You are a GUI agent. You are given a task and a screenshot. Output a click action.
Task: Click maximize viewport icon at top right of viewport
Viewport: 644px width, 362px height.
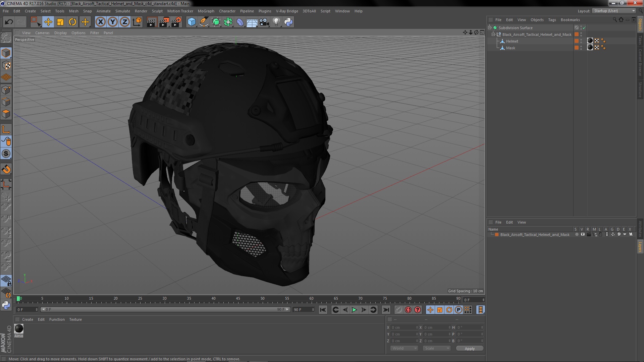click(482, 33)
